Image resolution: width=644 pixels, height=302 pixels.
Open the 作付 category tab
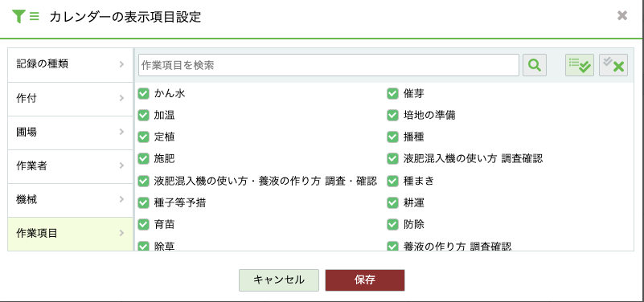pyautogui.click(x=70, y=99)
